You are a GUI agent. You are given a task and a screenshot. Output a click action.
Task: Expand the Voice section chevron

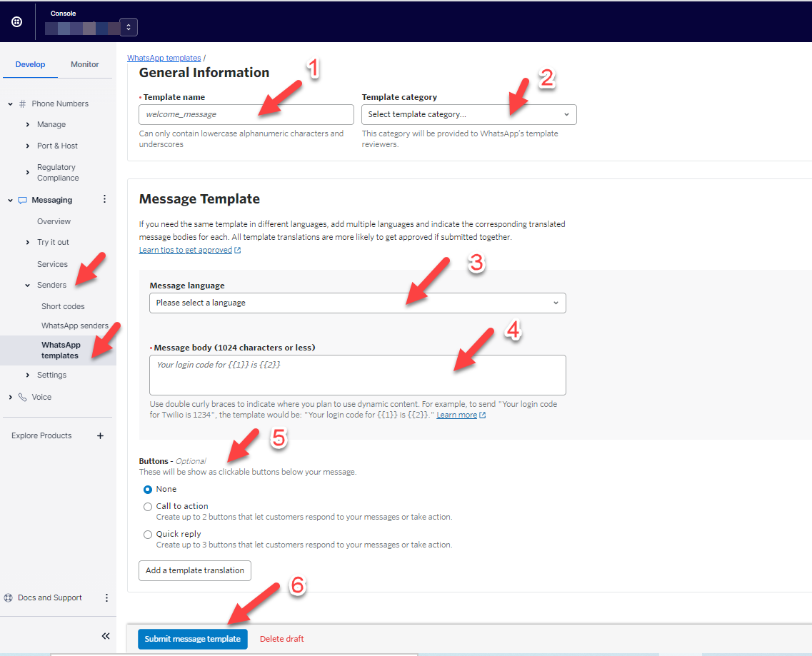(11, 397)
